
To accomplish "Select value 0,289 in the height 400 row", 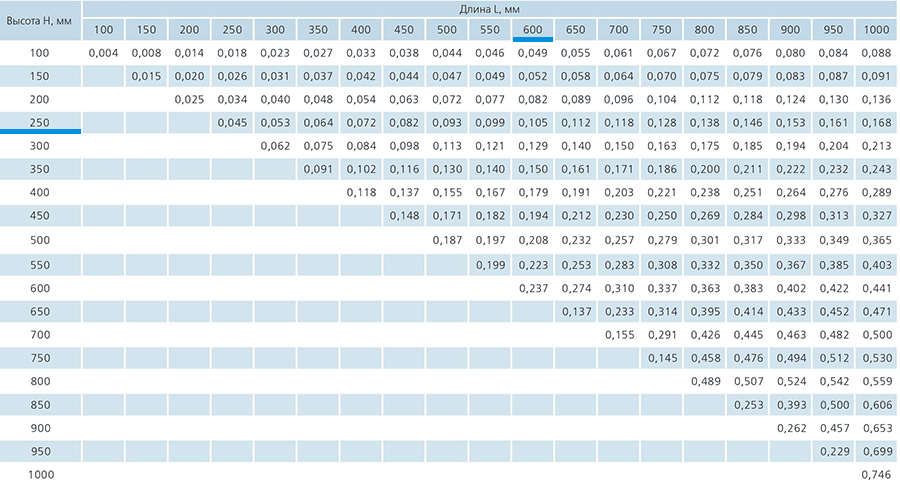I will point(876,193).
